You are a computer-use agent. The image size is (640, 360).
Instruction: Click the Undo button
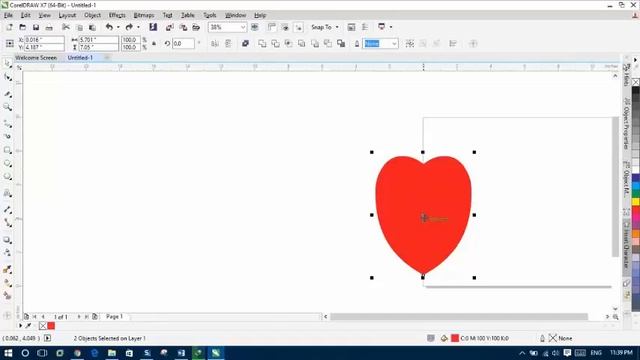pos(109,27)
